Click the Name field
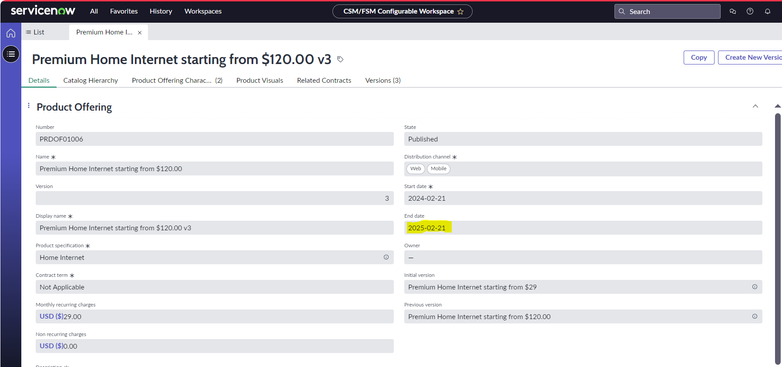 214,169
